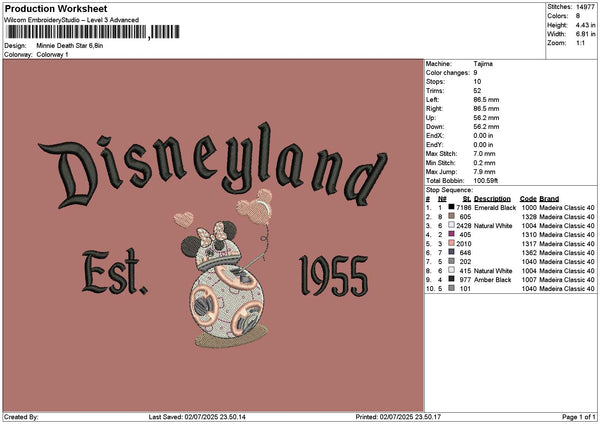Click the 'Production Worksheet' title
This screenshot has width=600, height=424.
point(56,9)
